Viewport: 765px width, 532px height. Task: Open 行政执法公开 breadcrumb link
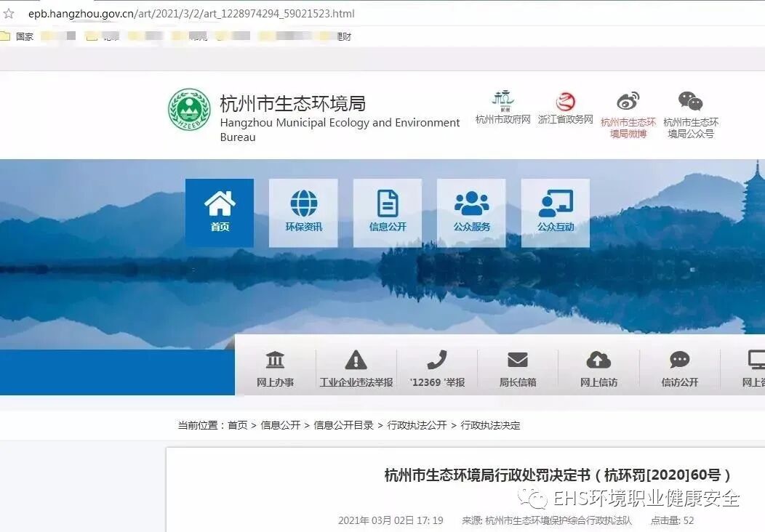click(x=418, y=425)
